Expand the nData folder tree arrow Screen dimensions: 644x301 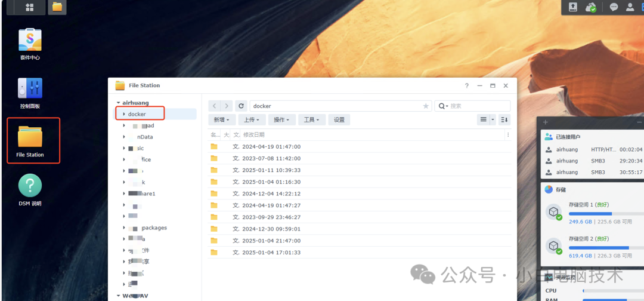pyautogui.click(x=123, y=137)
